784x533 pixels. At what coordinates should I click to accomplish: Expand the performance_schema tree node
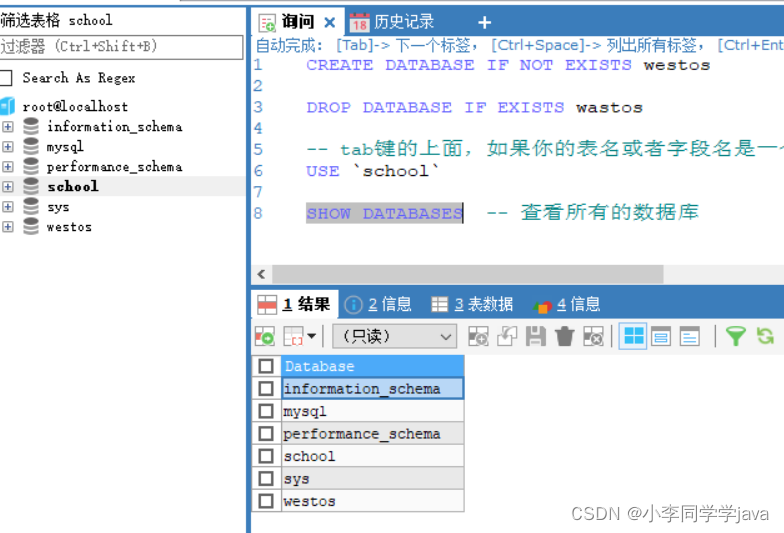coord(8,166)
